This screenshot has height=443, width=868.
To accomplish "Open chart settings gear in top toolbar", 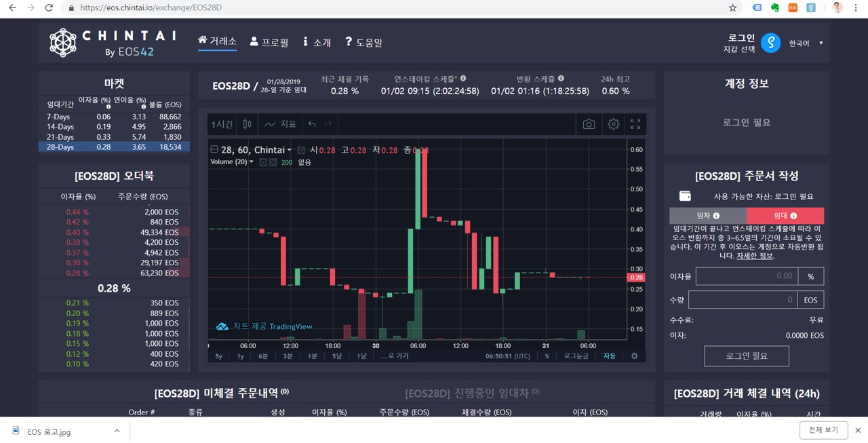I will (x=614, y=124).
